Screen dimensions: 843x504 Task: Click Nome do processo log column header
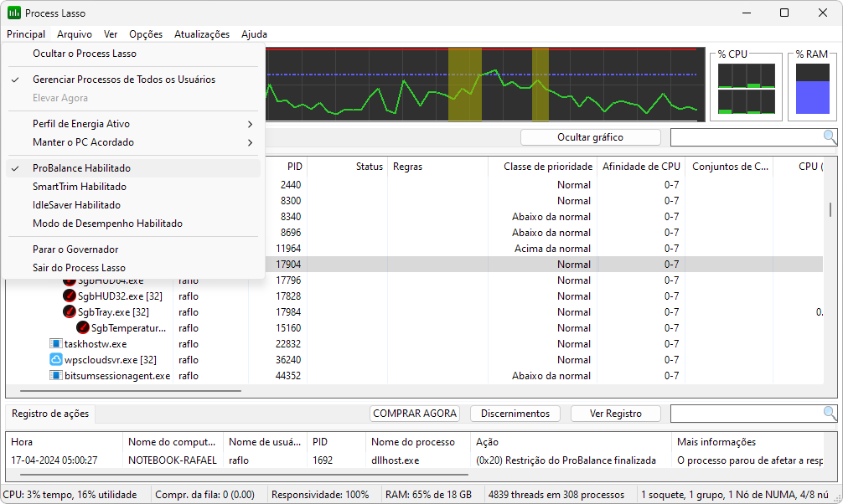click(x=418, y=442)
